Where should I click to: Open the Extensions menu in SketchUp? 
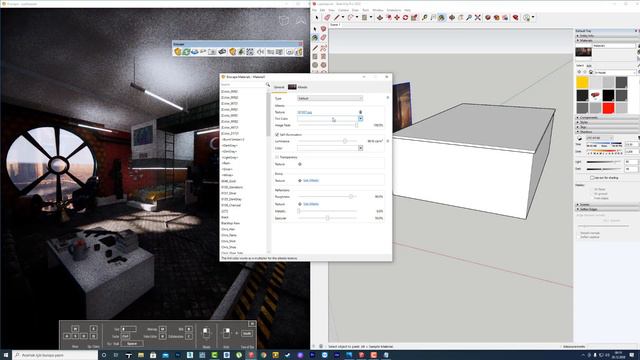pos(394,10)
